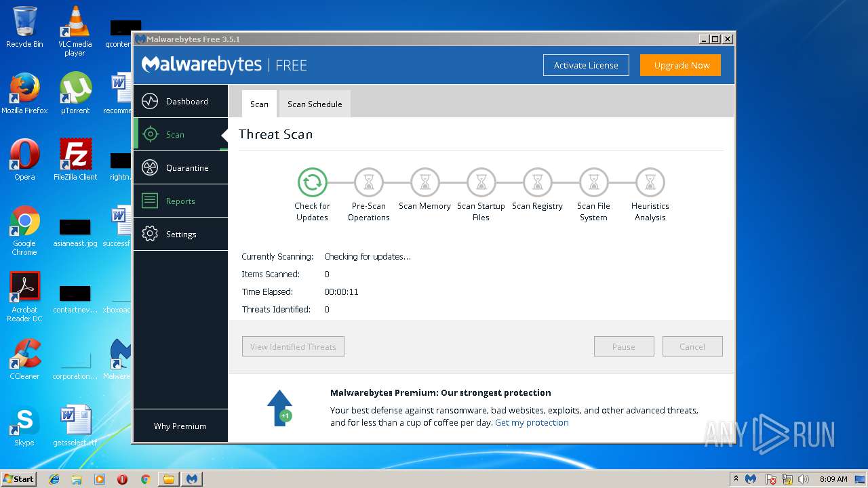This screenshot has width=868, height=488.
Task: Switch to the Scan Schedule tab
Action: (315, 104)
